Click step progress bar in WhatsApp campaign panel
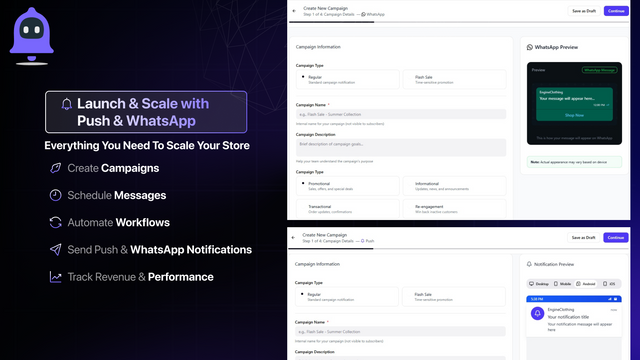Image resolution: width=640 pixels, height=360 pixels. coord(459,22)
